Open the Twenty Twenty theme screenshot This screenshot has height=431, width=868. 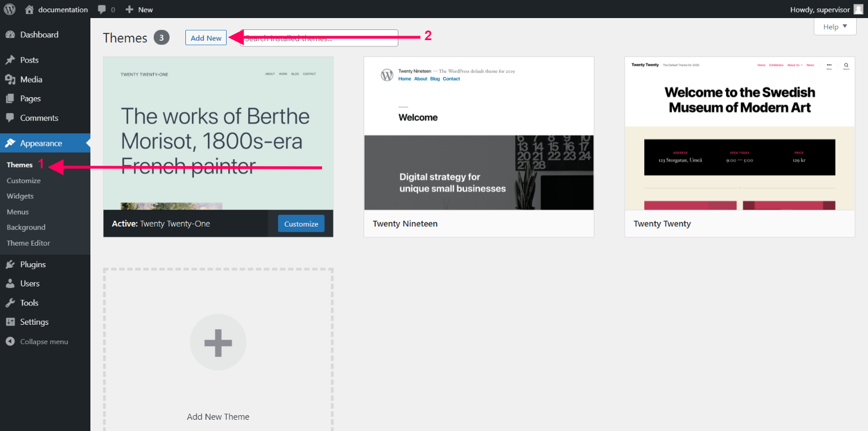[740, 133]
